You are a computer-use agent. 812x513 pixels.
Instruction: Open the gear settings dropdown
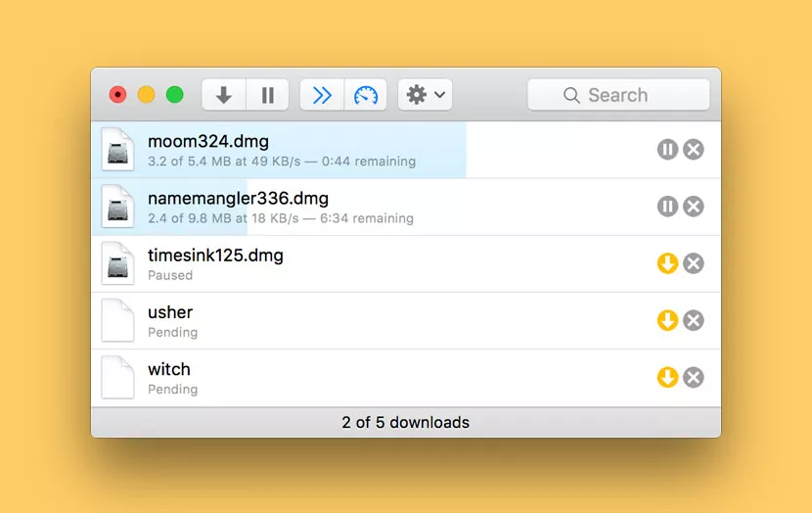[x=426, y=95]
